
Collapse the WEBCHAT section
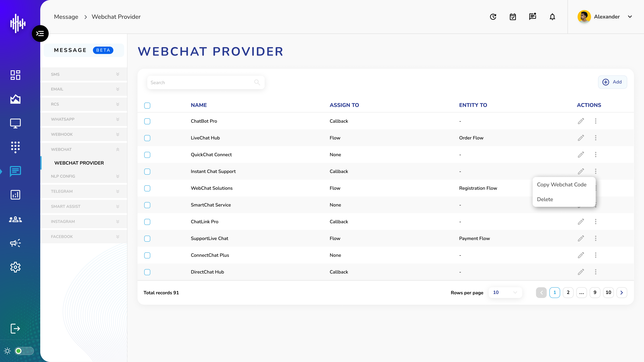pyautogui.click(x=84, y=149)
